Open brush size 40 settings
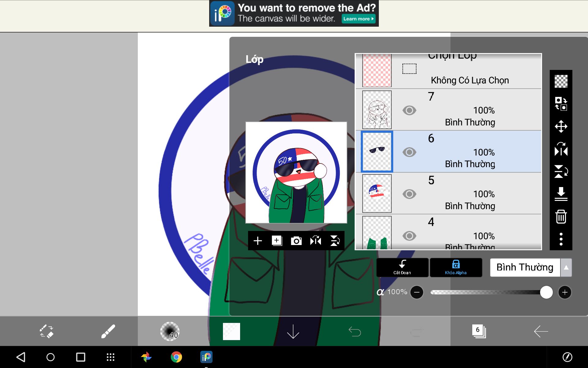 (170, 332)
